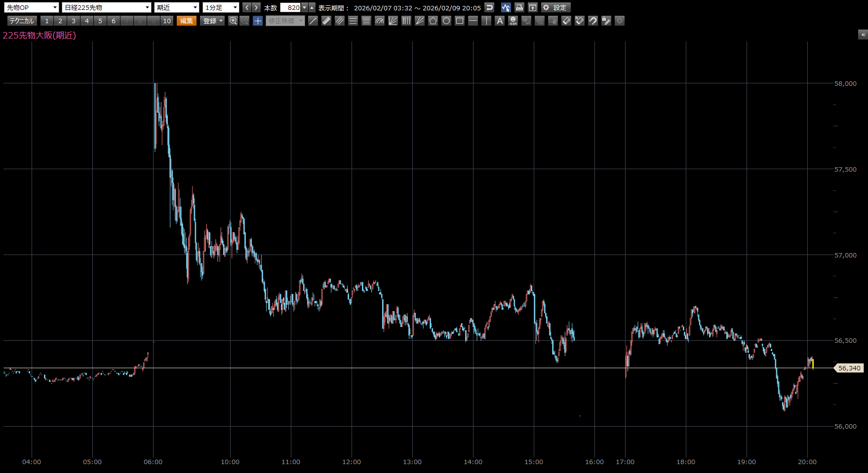Open the 先物OP product dropdown
The image size is (868, 473).
pos(32,7)
